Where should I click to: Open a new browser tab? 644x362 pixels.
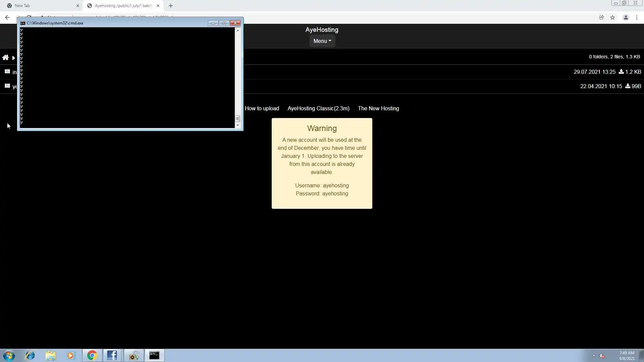tap(170, 6)
